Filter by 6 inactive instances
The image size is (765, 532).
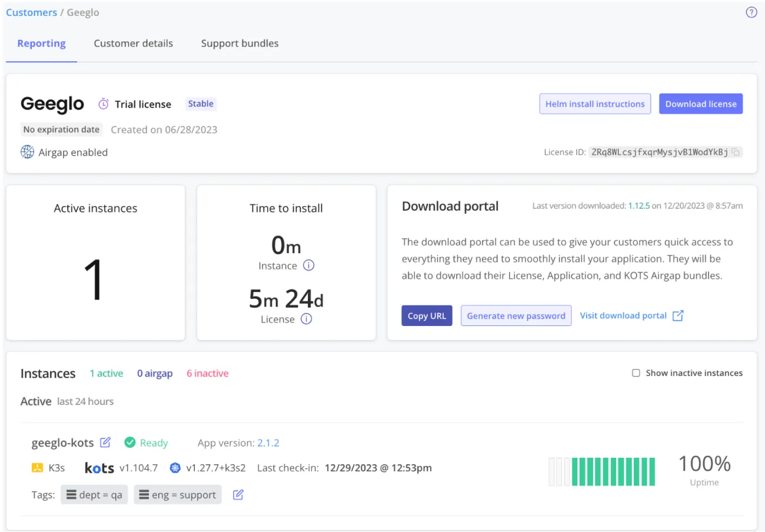point(208,373)
